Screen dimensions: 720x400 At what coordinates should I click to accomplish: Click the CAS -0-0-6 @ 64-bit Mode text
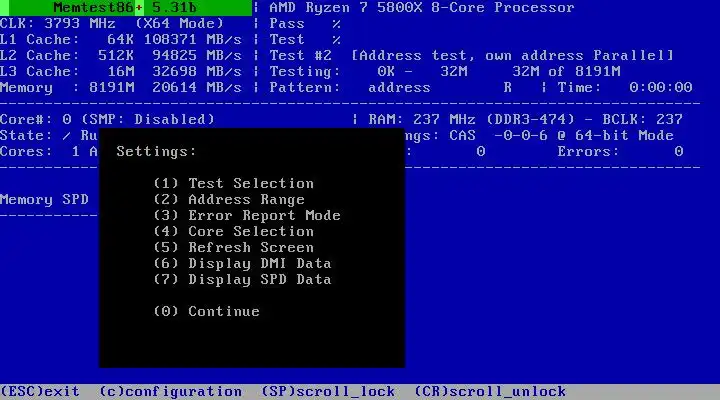(561, 135)
